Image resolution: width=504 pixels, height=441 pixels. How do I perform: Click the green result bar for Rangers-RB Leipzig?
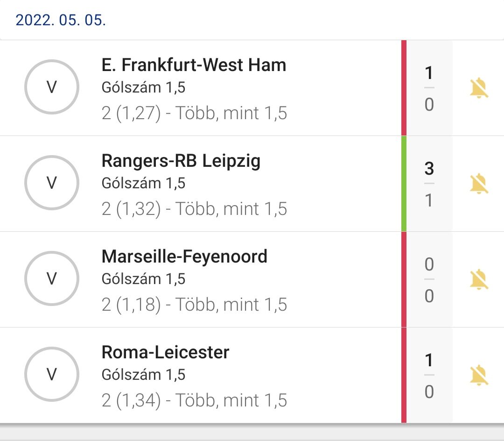(404, 184)
